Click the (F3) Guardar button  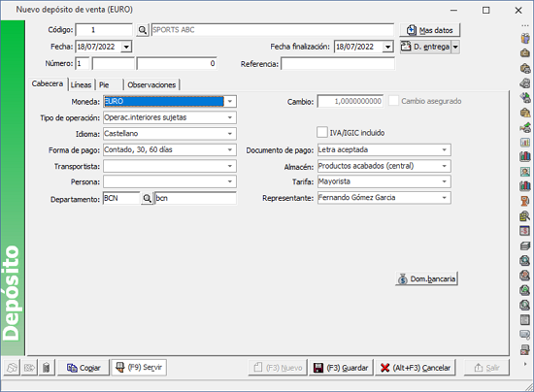click(x=341, y=368)
